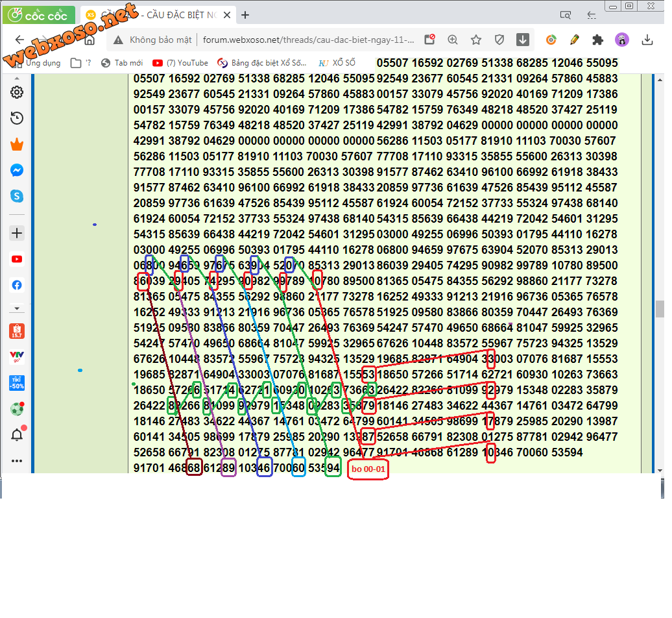
Task: Open the shield ad-block icon
Action: pyautogui.click(x=499, y=40)
